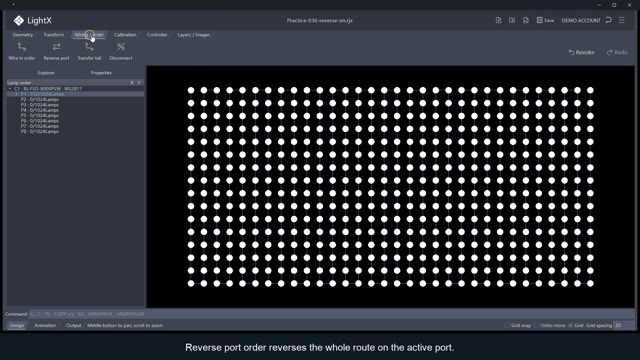
Task: Switch to Design mode
Action: tap(17, 325)
